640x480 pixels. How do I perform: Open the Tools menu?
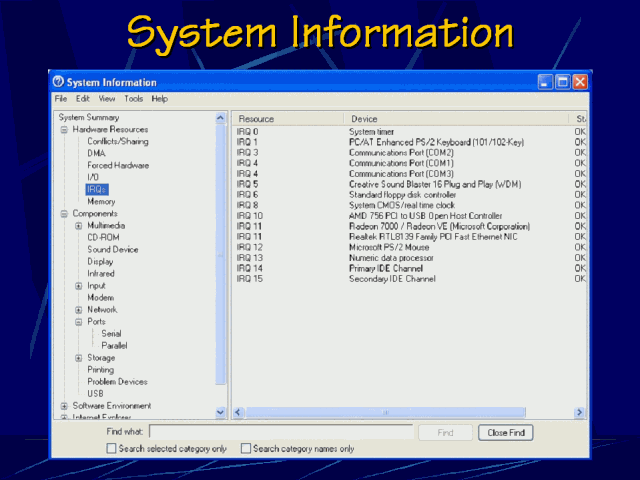[133, 99]
